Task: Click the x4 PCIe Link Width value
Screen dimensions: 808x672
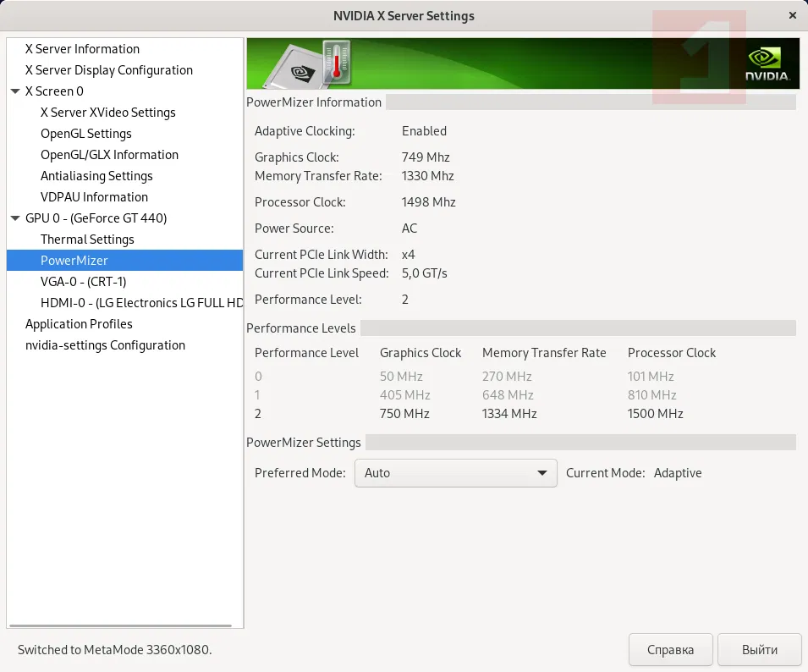Action: 408,255
